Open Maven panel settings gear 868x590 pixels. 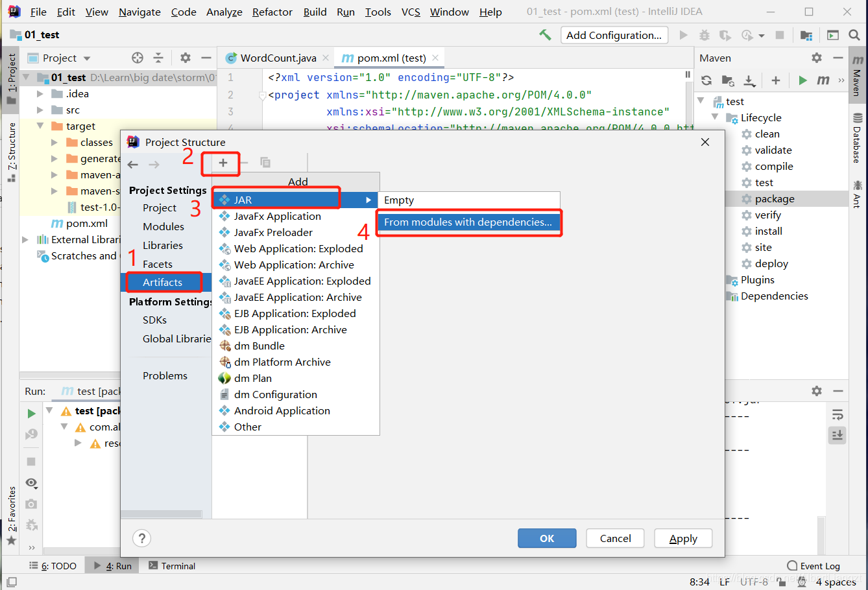click(x=817, y=58)
